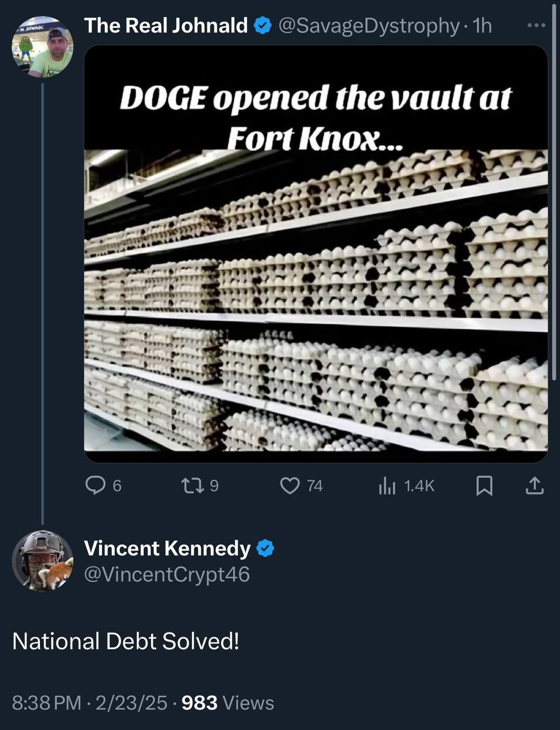Open Vincent Kennedy's profile picture

point(43,561)
